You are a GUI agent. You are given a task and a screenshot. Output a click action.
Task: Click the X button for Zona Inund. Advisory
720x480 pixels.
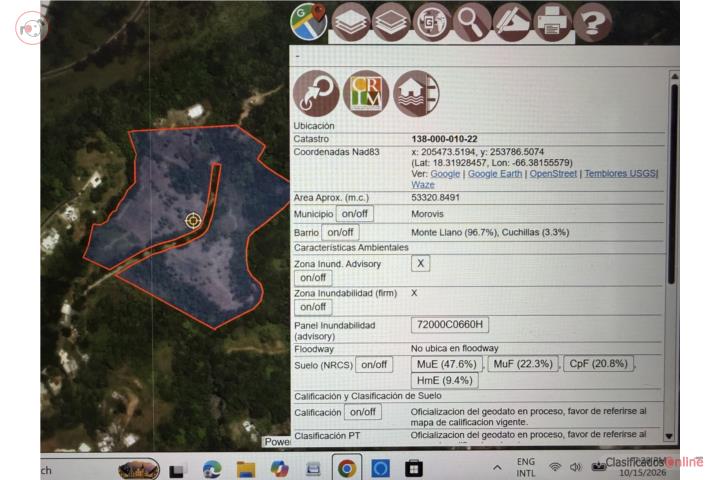click(x=421, y=264)
